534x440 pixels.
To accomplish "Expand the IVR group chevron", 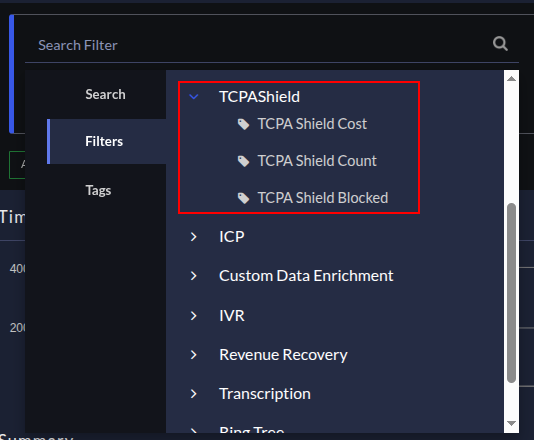I will point(194,316).
